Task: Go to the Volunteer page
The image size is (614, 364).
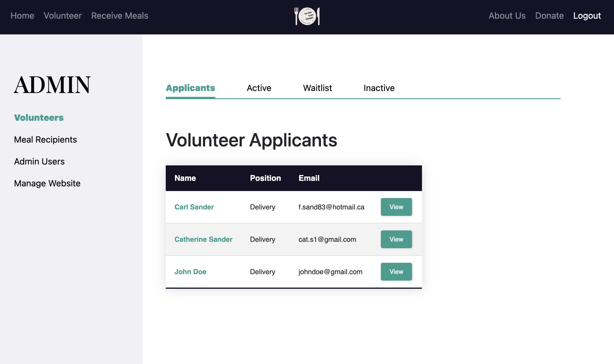Action: (x=63, y=16)
